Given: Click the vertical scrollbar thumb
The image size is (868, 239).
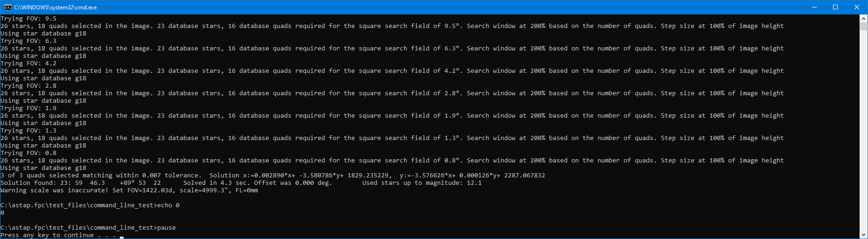Looking at the screenshot, I should coord(863,26).
